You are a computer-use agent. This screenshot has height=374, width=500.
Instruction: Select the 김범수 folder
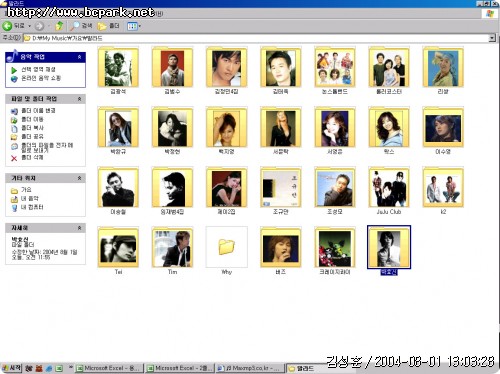(172, 71)
